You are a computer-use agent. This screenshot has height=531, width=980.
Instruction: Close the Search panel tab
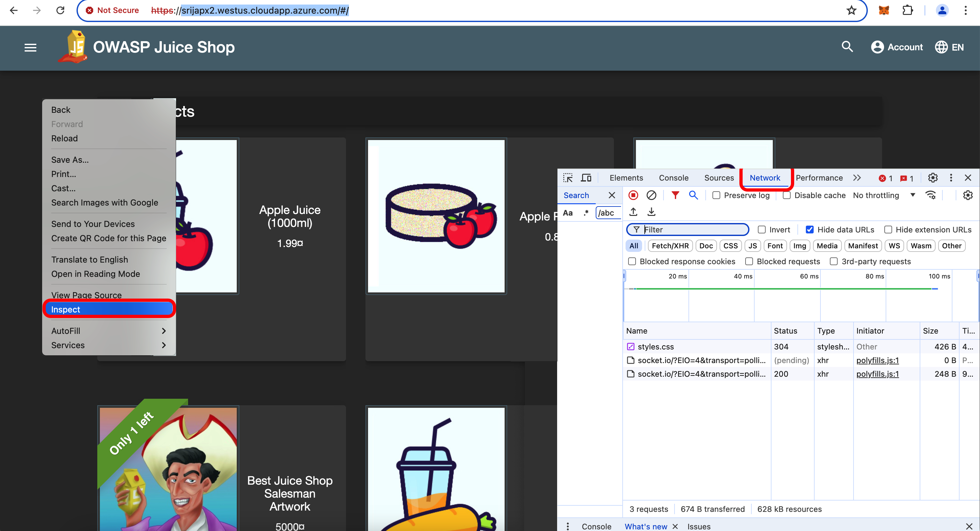click(x=612, y=195)
